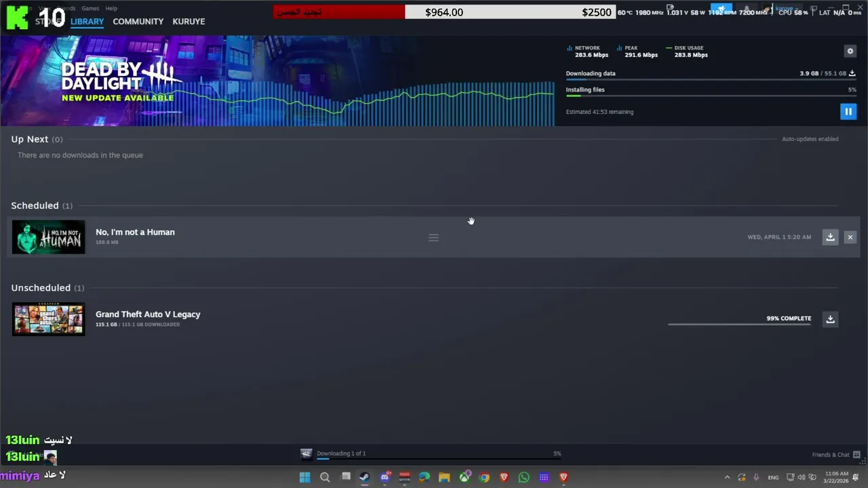Open the purple grid app on taskbar
The height and width of the screenshot is (488, 868).
[x=544, y=477]
